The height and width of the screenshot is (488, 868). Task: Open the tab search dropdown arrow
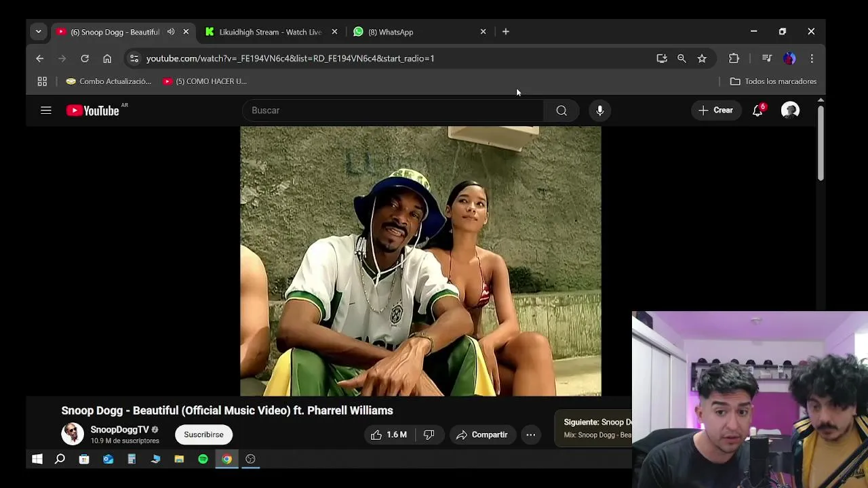[x=38, y=32]
